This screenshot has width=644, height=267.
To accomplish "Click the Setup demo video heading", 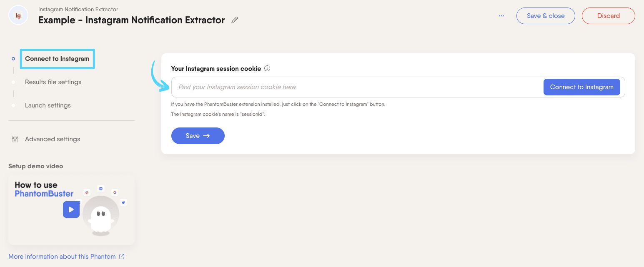I will pyautogui.click(x=36, y=166).
